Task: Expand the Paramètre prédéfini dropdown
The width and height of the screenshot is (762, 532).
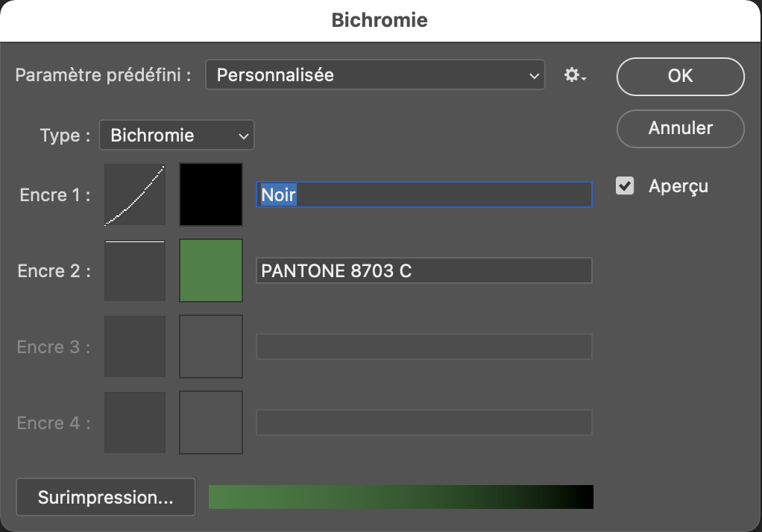Action: point(375,75)
